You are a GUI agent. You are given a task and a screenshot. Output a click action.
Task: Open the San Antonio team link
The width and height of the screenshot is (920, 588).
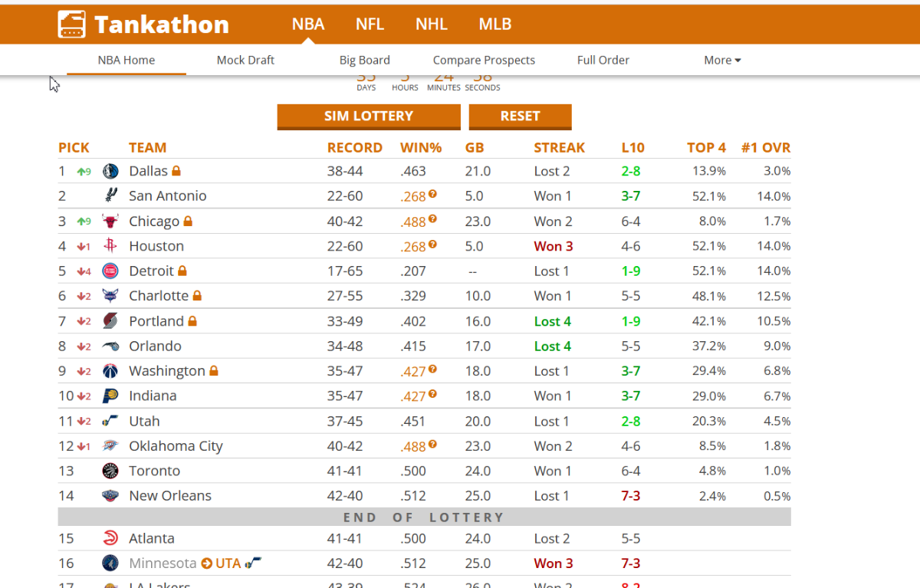168,196
